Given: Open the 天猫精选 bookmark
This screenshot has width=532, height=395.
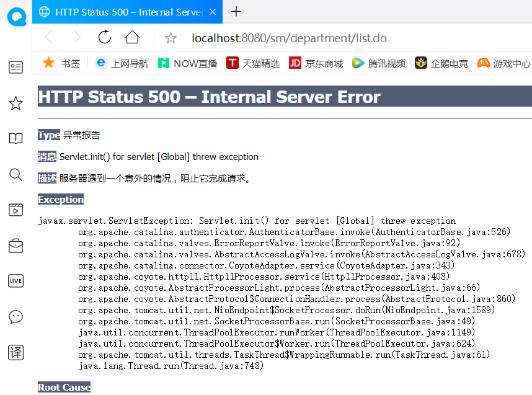Looking at the screenshot, I should coord(253,63).
